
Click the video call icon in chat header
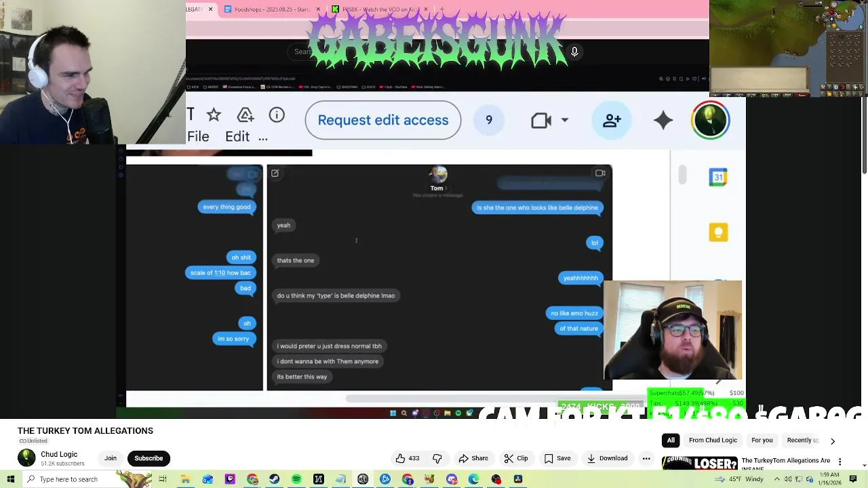click(600, 174)
